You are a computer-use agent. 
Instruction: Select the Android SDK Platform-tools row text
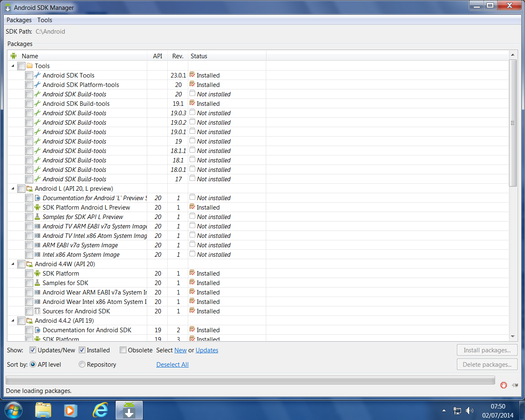[x=81, y=85]
